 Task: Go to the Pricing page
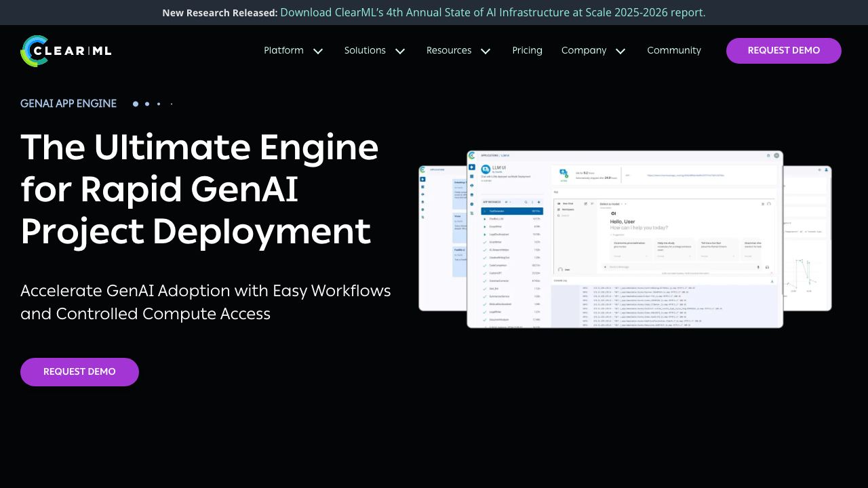click(x=527, y=51)
